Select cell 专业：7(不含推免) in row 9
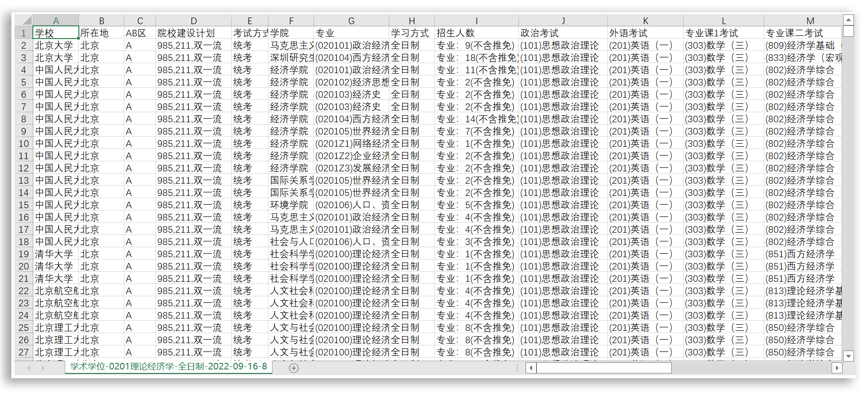 (x=476, y=131)
